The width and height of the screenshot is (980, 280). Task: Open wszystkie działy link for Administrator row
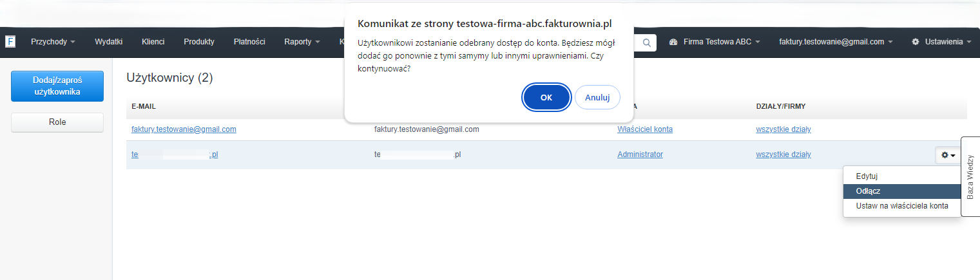coord(783,154)
